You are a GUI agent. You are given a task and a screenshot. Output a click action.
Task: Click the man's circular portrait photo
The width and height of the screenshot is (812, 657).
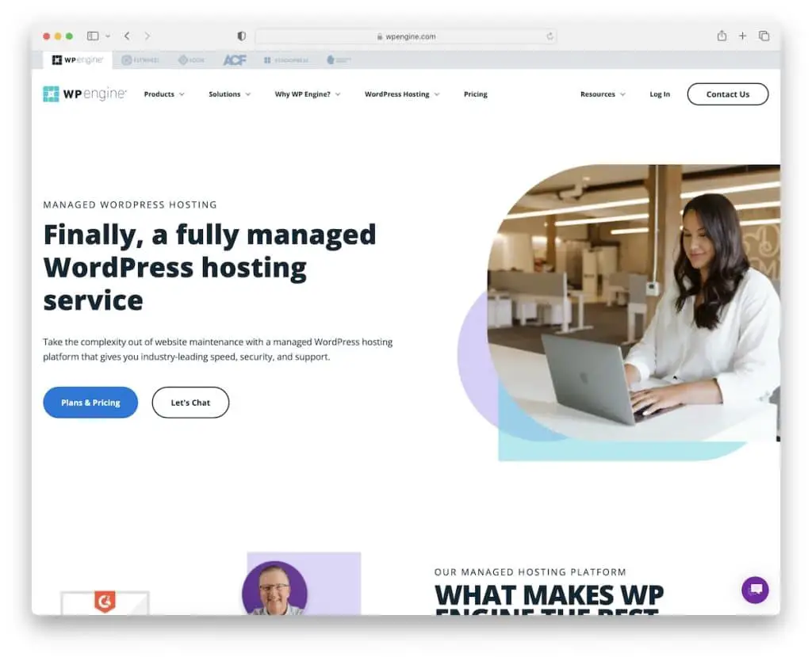pos(275,589)
